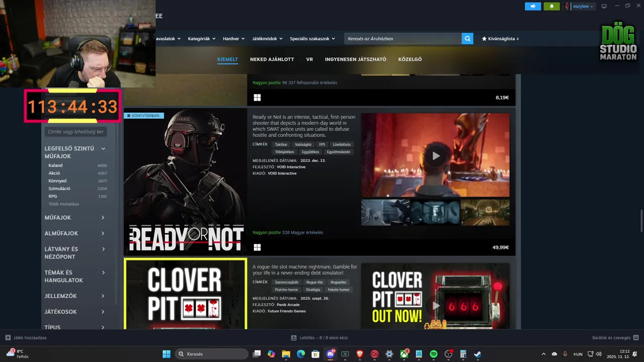
Task: Switch to the KÖZELGŐ tab
Action: point(410,59)
